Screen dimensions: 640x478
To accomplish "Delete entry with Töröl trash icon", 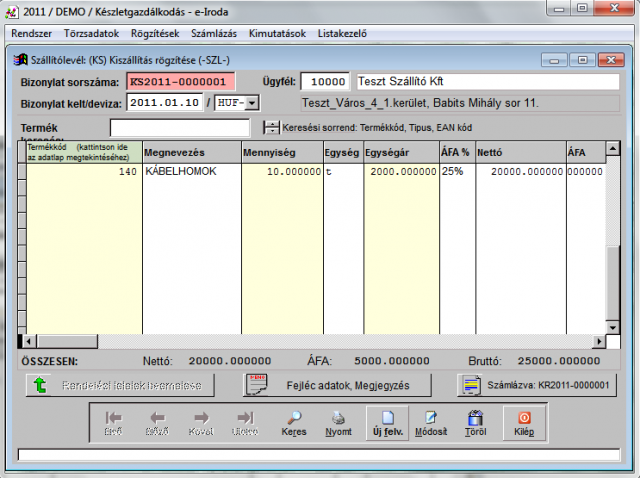I will [x=475, y=423].
